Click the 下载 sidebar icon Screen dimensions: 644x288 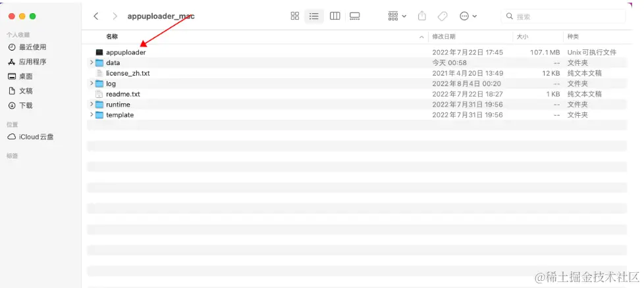tap(12, 105)
